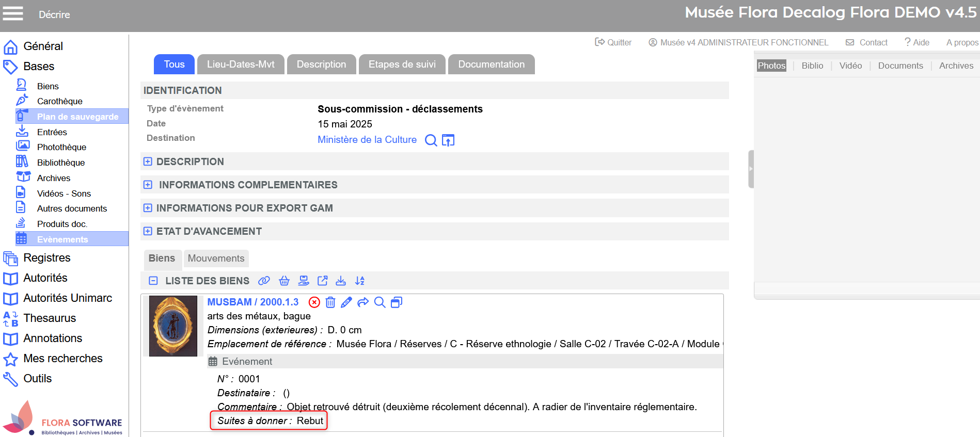980x437 pixels.
Task: Open the hamburger menu at top left
Action: click(13, 13)
